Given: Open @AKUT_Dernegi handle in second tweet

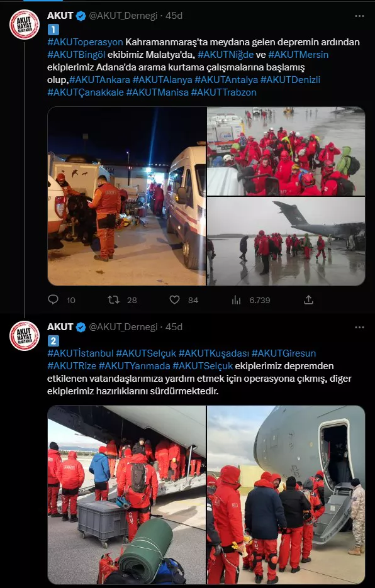Looking at the screenshot, I should (123, 327).
